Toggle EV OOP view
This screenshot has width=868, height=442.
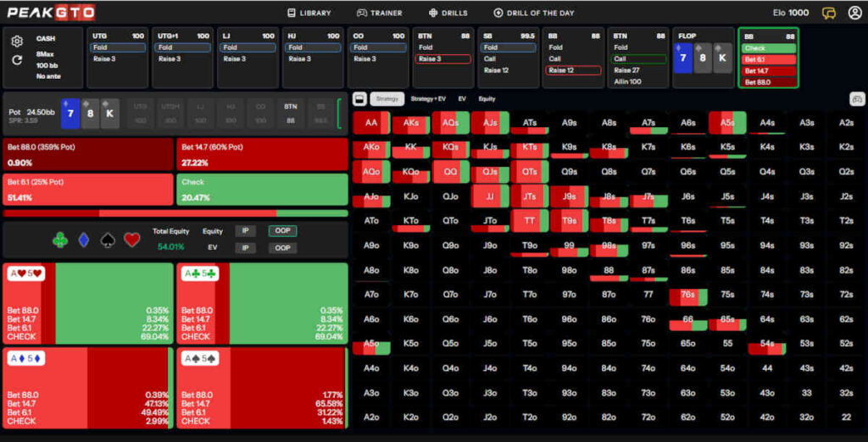pyautogui.click(x=282, y=248)
